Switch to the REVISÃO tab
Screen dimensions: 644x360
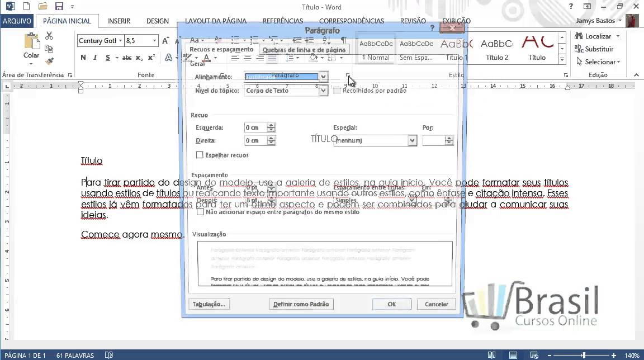[x=413, y=21]
